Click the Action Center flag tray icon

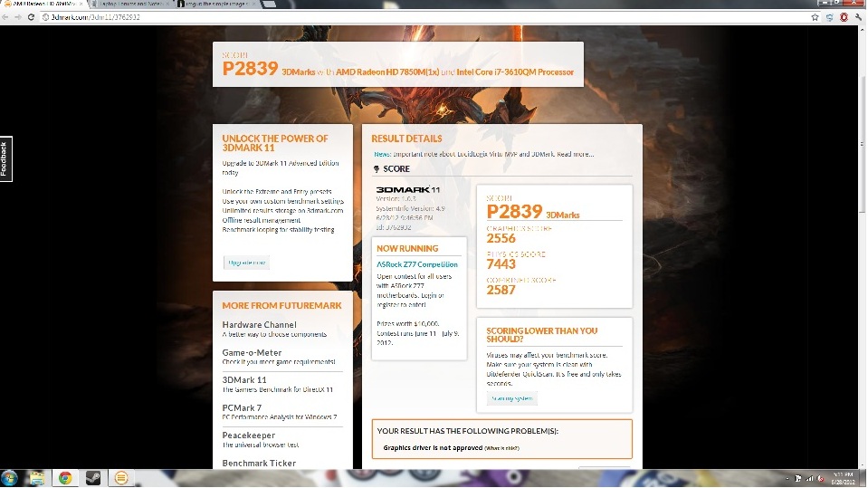[x=798, y=478]
